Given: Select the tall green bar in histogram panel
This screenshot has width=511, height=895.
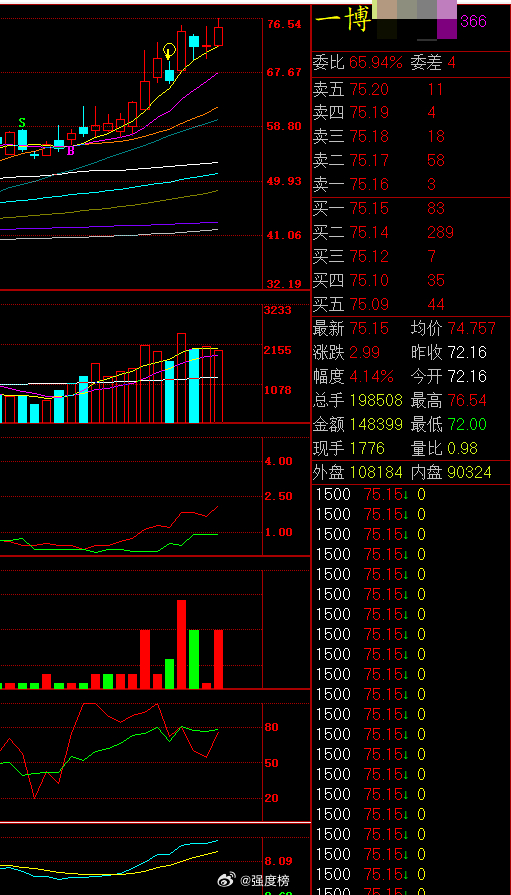Looking at the screenshot, I should point(194,659).
